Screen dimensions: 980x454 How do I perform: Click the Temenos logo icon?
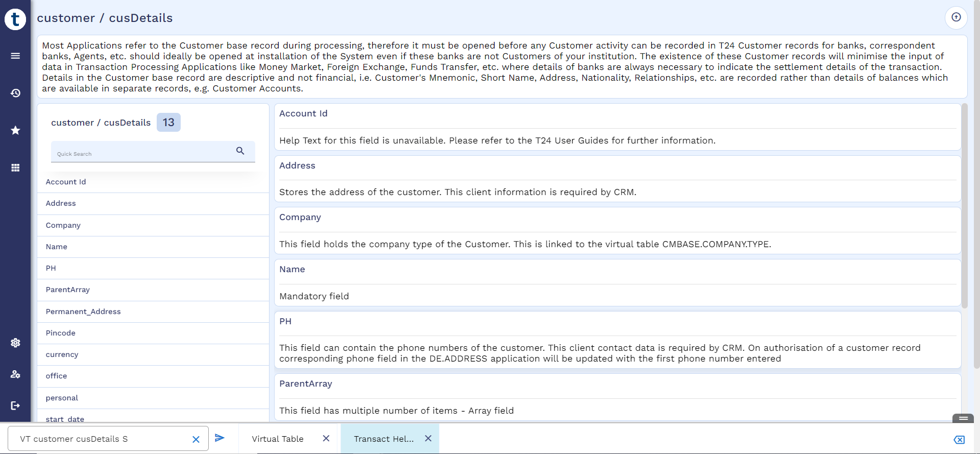click(x=15, y=19)
